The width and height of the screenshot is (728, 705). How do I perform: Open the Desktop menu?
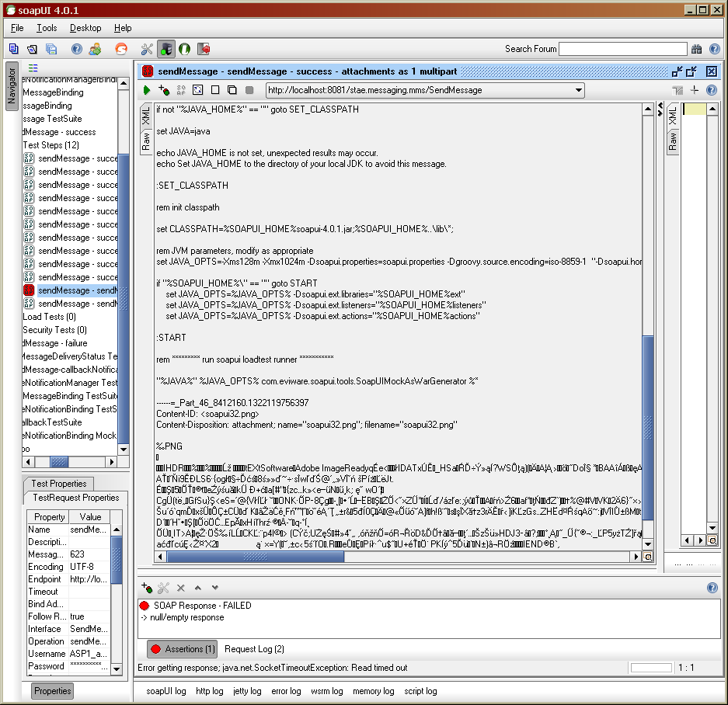pyautogui.click(x=85, y=28)
